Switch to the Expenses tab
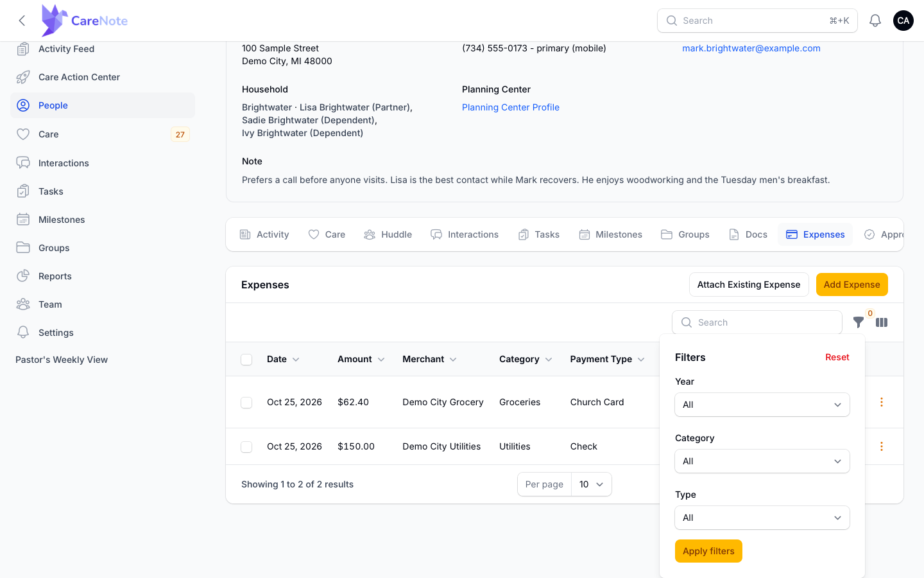924x578 pixels. [x=816, y=234]
